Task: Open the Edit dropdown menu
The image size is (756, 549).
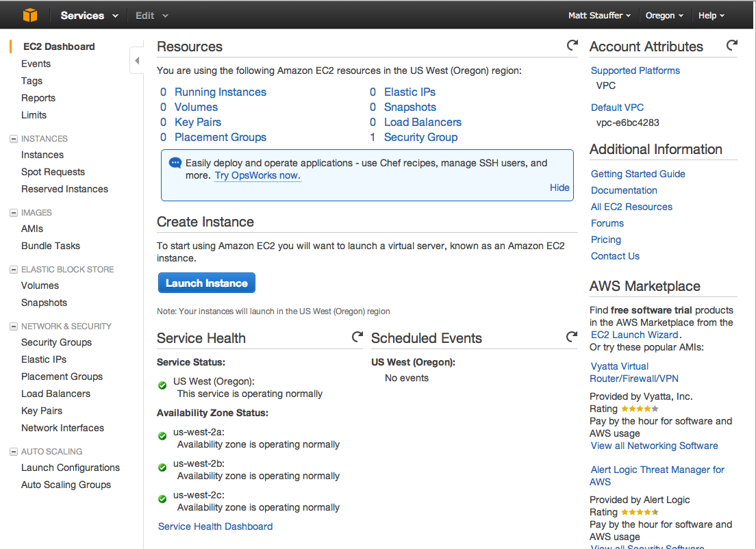Action: click(x=152, y=16)
